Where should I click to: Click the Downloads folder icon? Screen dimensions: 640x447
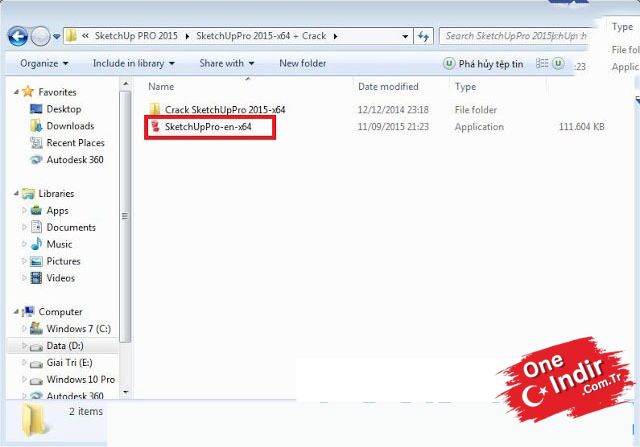coord(36,126)
